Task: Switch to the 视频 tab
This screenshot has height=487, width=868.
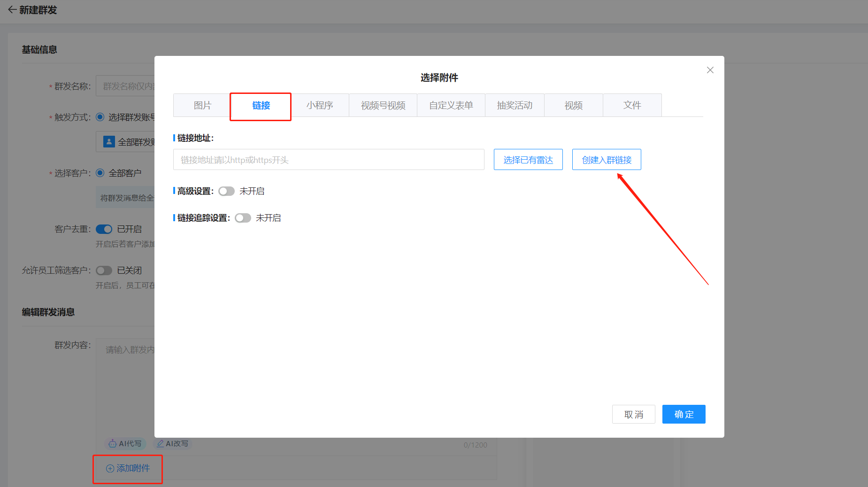Action: [x=574, y=105]
